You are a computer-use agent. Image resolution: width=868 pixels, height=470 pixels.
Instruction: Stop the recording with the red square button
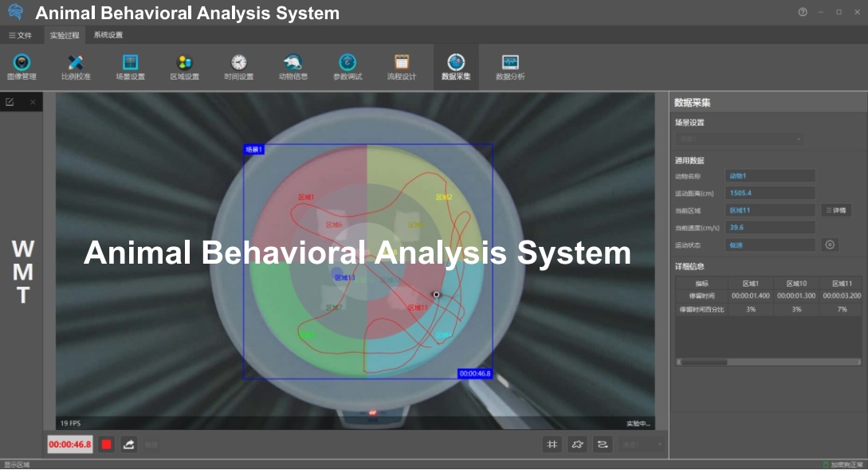click(106, 444)
